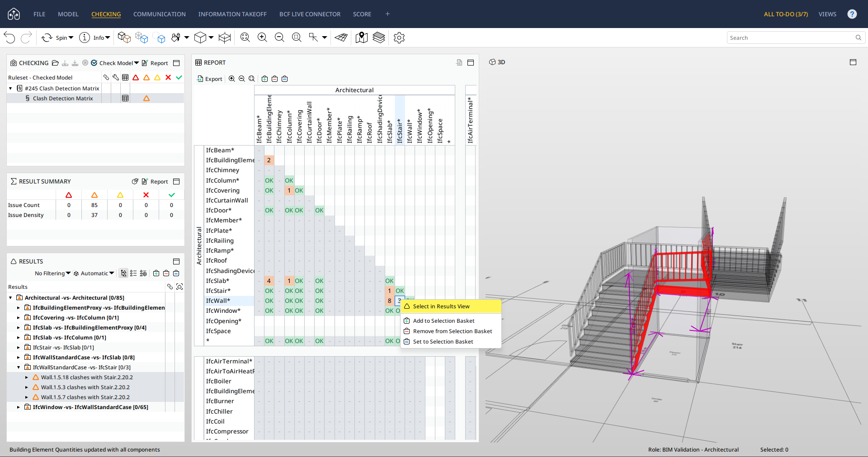The height and width of the screenshot is (457, 868).
Task: Run Check Model in the Checking panel
Action: click(116, 63)
